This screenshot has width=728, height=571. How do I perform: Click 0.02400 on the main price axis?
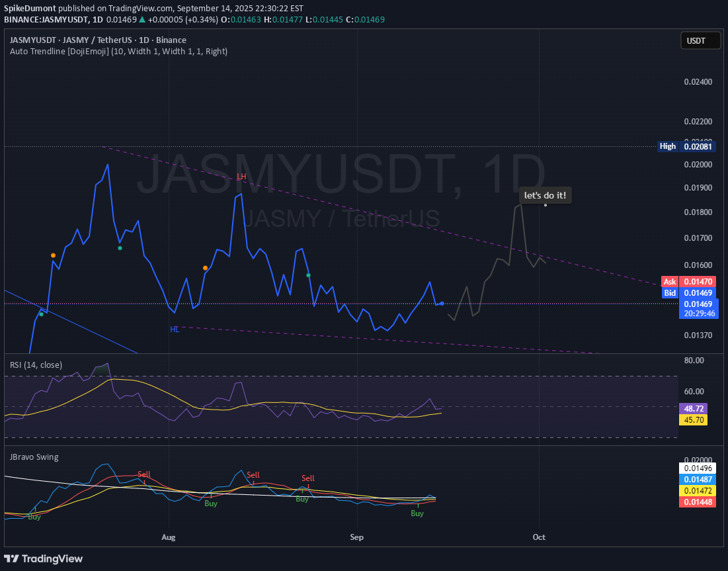[x=698, y=82]
